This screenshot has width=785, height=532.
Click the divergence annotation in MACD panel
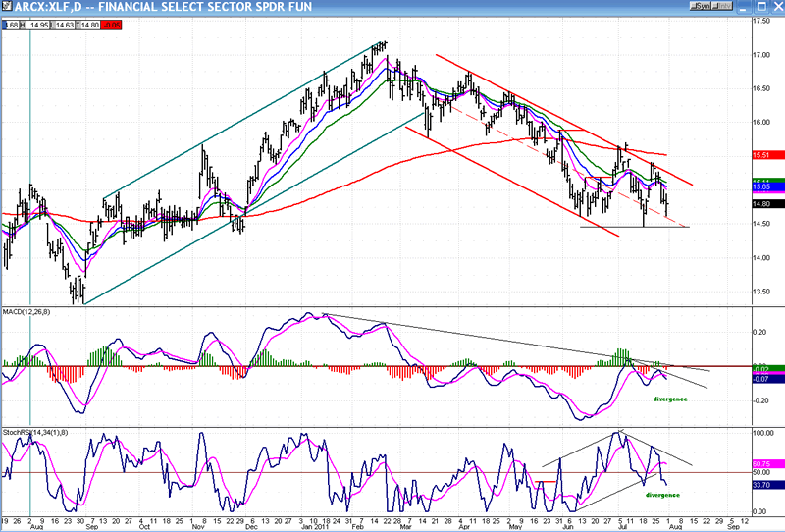[x=671, y=399]
